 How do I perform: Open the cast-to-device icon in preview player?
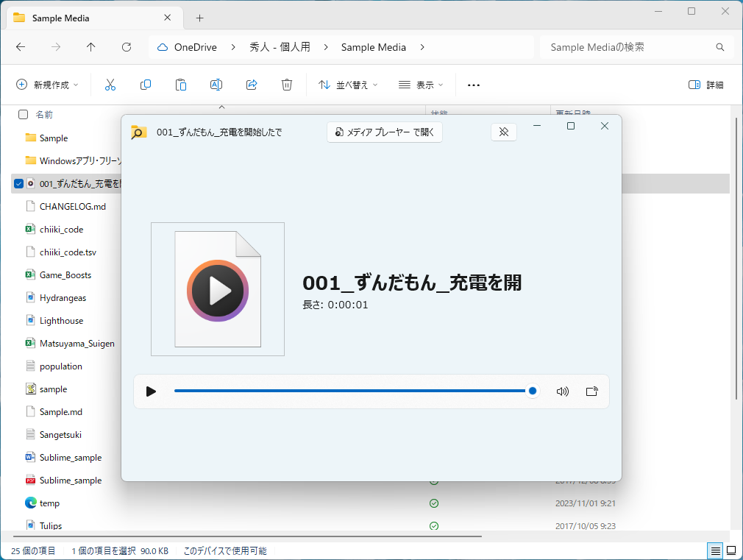click(x=591, y=391)
